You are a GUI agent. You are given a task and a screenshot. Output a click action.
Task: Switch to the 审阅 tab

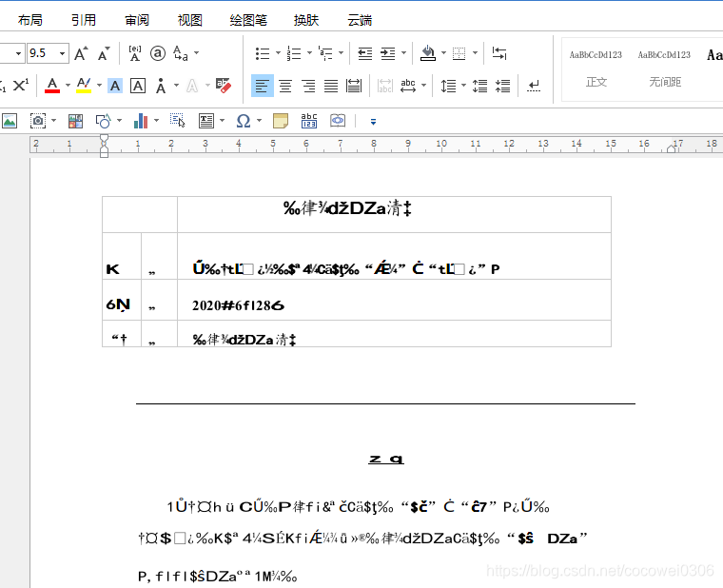pos(137,20)
